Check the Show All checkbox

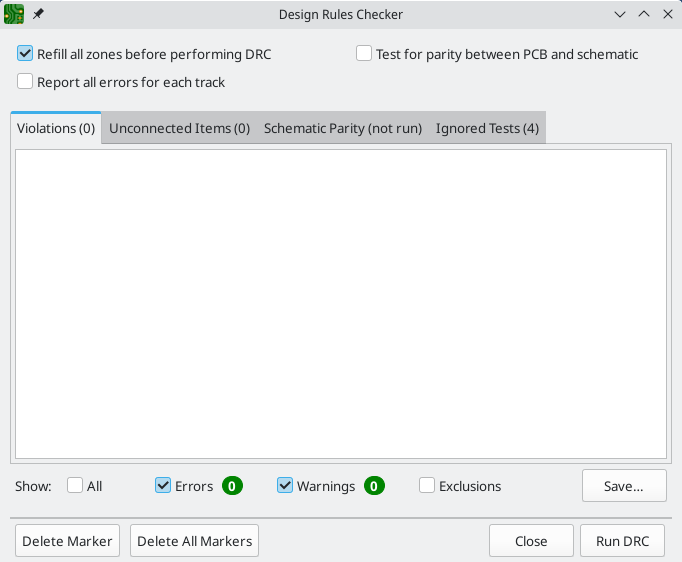click(75, 486)
